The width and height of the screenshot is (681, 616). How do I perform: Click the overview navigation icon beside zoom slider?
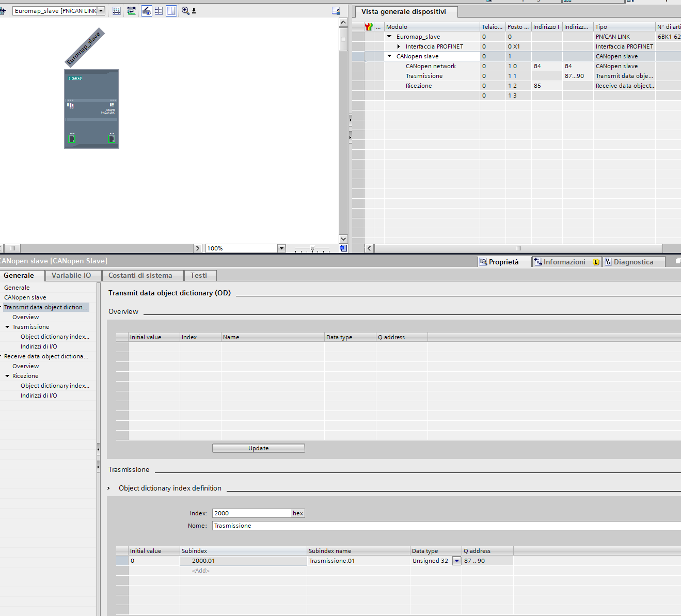tap(343, 248)
